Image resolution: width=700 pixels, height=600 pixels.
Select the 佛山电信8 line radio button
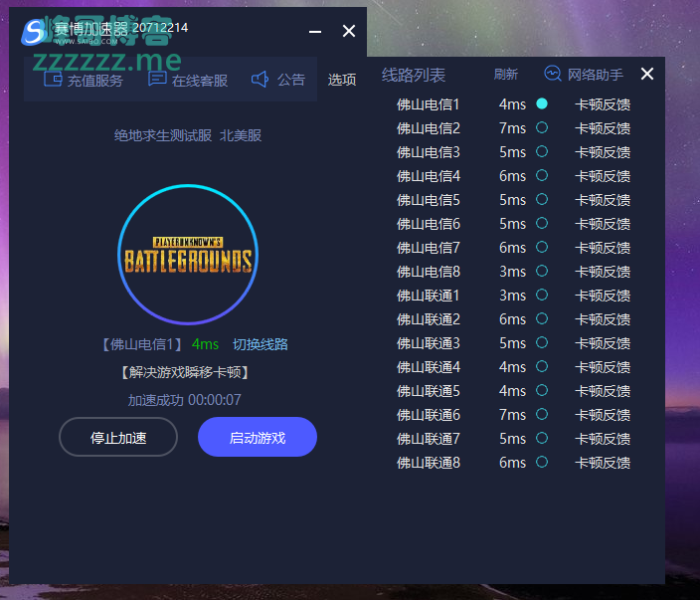[542, 271]
